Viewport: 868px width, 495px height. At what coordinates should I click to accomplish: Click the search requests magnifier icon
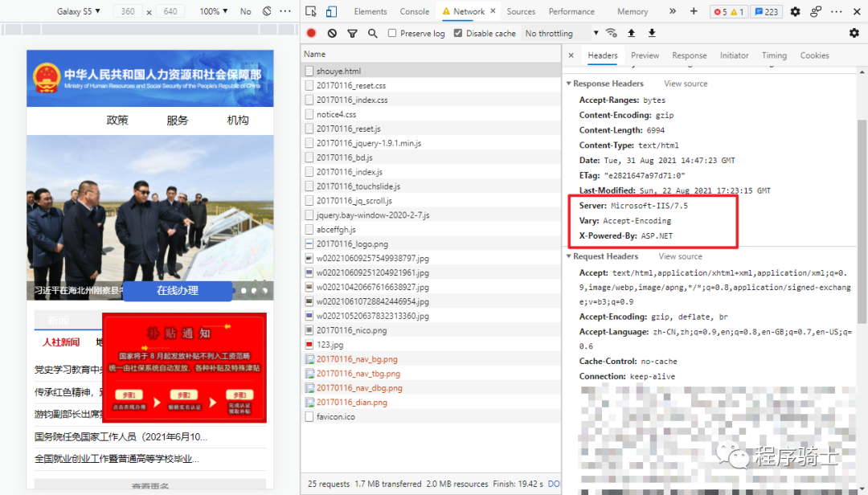coord(372,33)
